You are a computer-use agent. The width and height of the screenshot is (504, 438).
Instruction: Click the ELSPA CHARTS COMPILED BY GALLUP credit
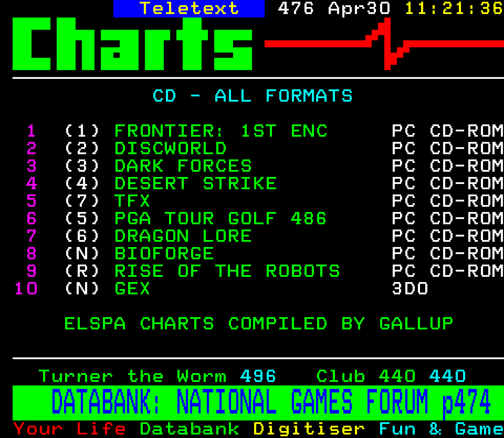(x=259, y=324)
